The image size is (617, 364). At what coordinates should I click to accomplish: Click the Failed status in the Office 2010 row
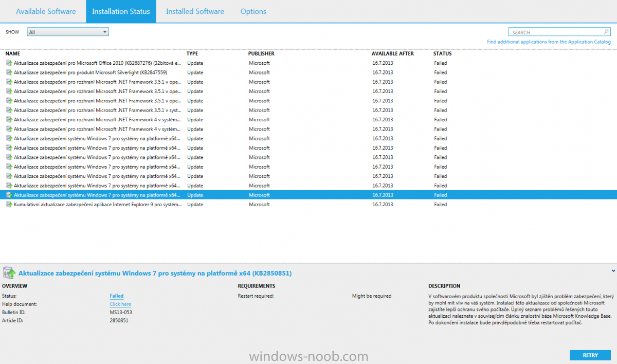tap(441, 63)
